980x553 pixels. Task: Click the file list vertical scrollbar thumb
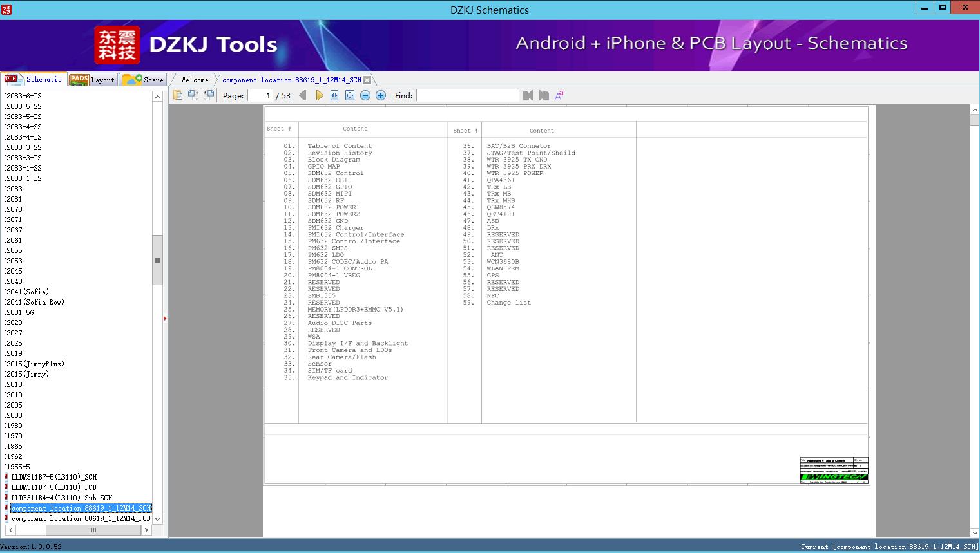[x=157, y=260]
